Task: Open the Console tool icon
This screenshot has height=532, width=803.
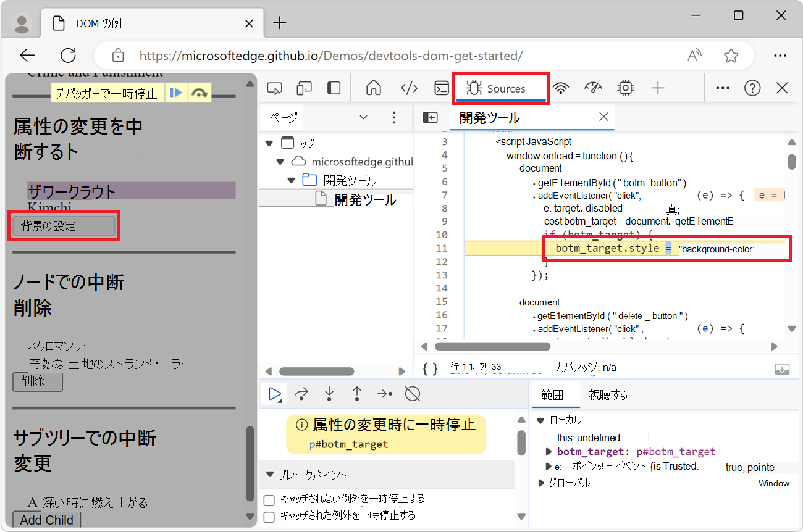Action: 441,88
